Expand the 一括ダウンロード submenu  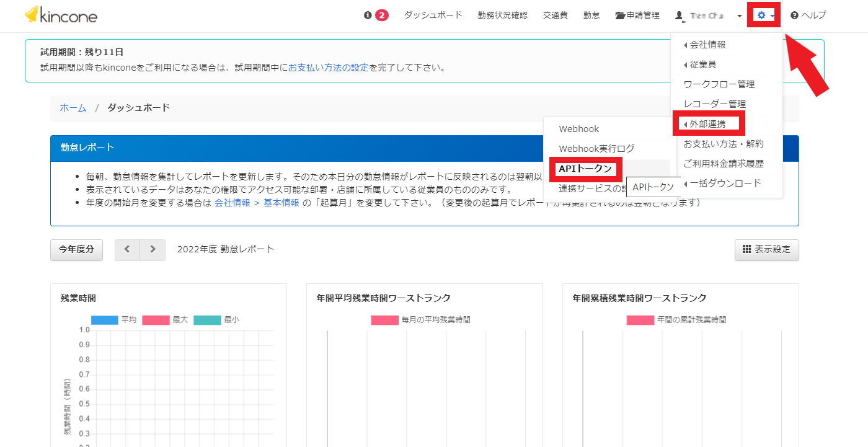(727, 184)
